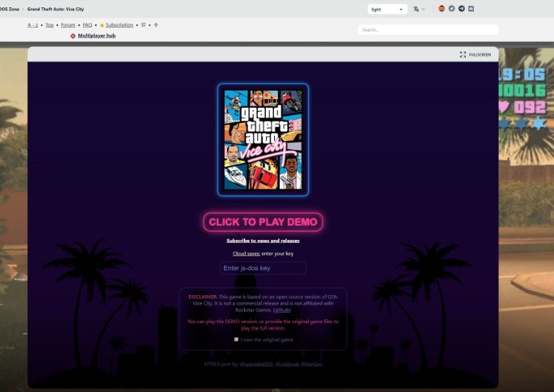Open the Cloud saves link

point(246,253)
